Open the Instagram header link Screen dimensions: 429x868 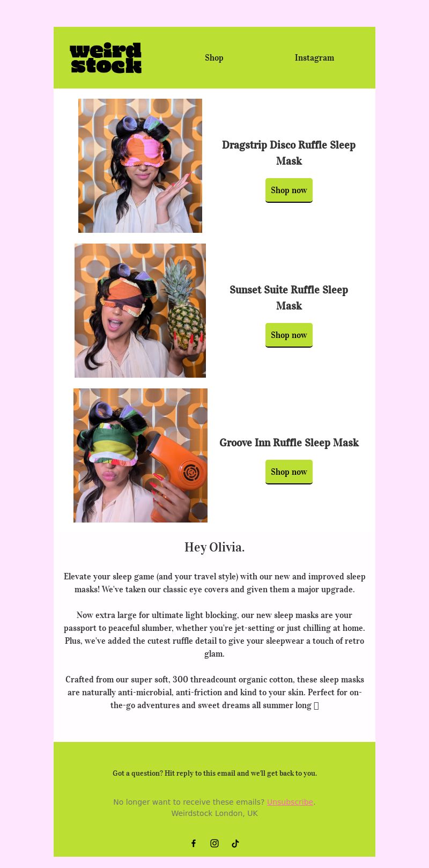314,57
